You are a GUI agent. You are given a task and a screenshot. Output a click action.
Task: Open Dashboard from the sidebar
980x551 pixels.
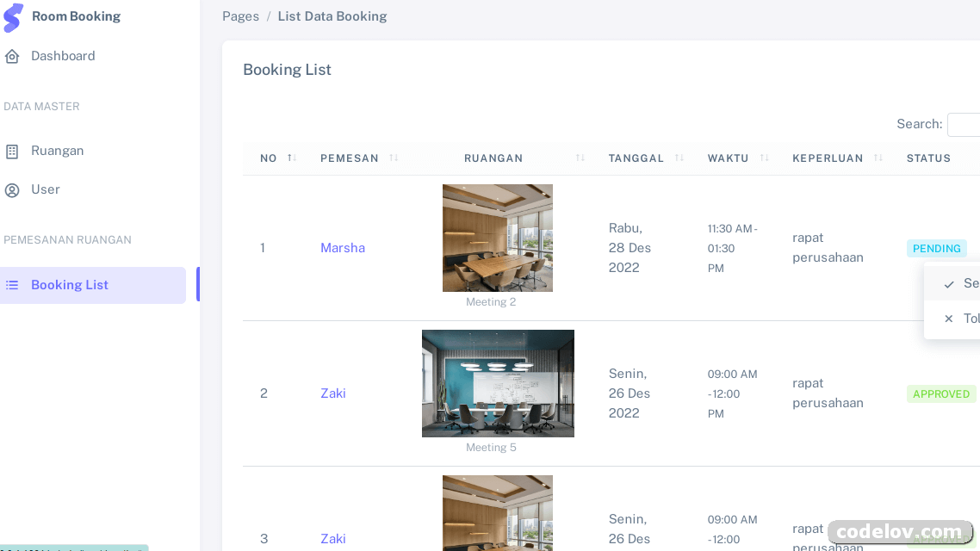point(63,56)
